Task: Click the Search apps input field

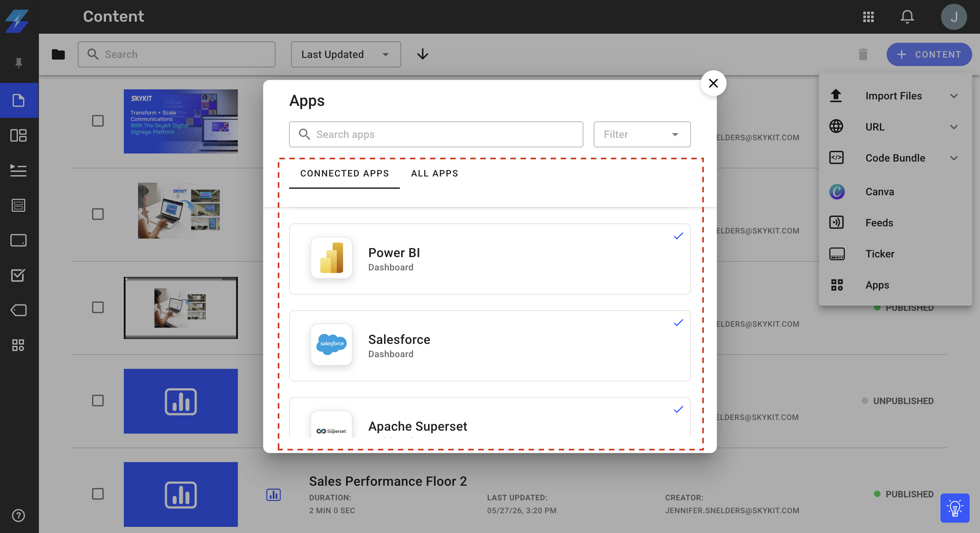Action: point(436,134)
